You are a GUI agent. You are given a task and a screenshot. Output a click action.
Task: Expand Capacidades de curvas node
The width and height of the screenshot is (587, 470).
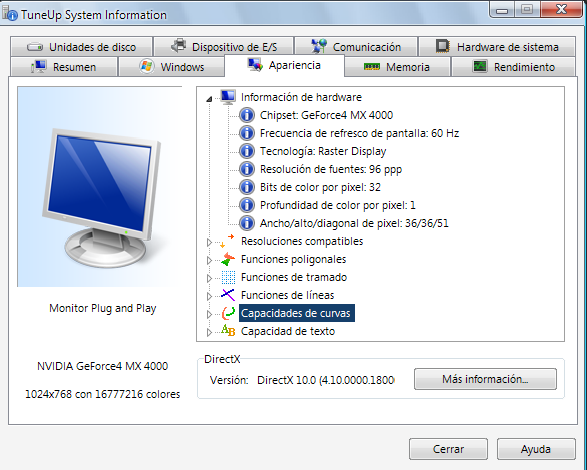pyautogui.click(x=209, y=314)
